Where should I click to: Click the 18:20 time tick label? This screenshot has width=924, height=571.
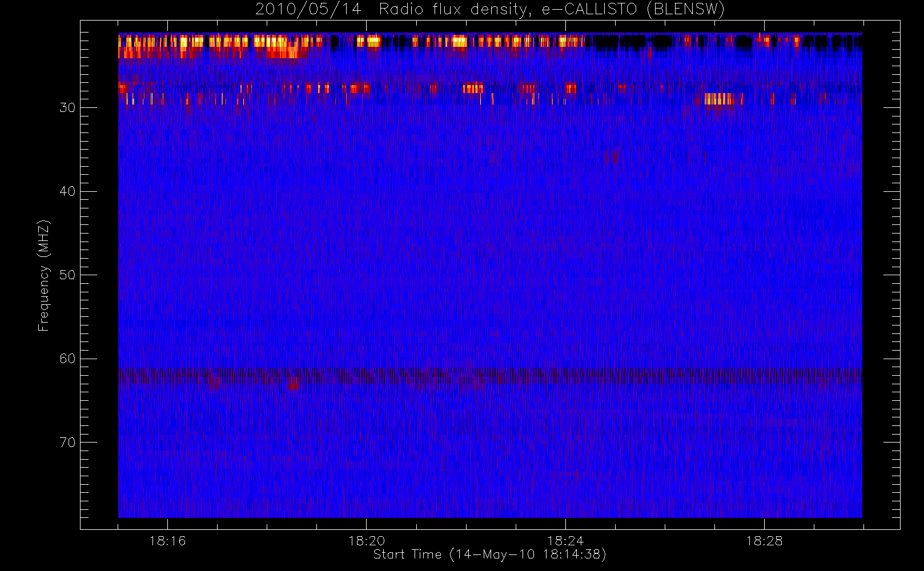point(367,541)
